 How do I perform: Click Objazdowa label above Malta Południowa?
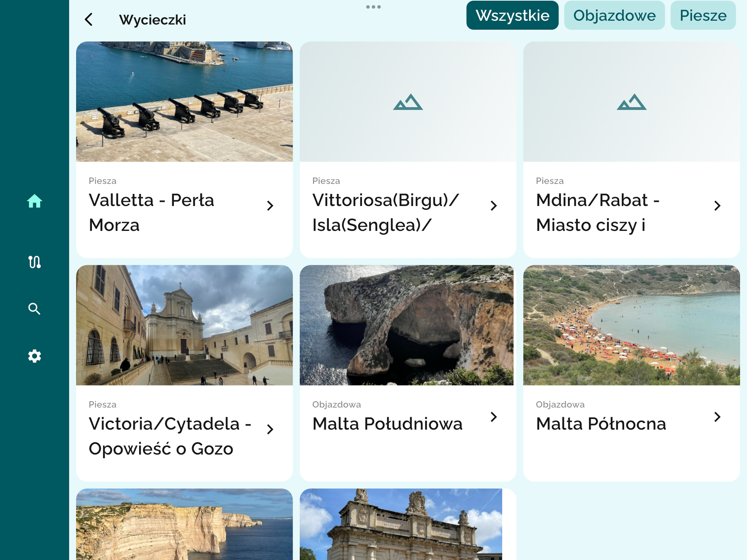point(337,404)
